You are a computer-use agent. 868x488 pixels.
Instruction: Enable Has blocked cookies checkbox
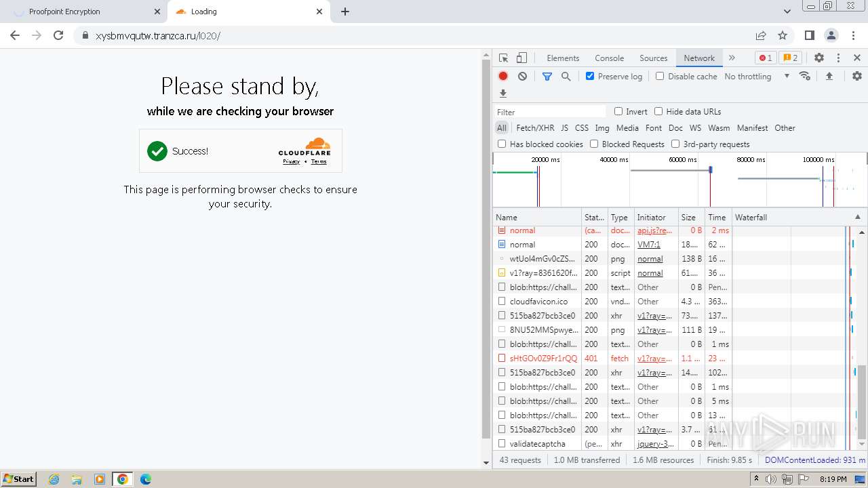pyautogui.click(x=502, y=144)
